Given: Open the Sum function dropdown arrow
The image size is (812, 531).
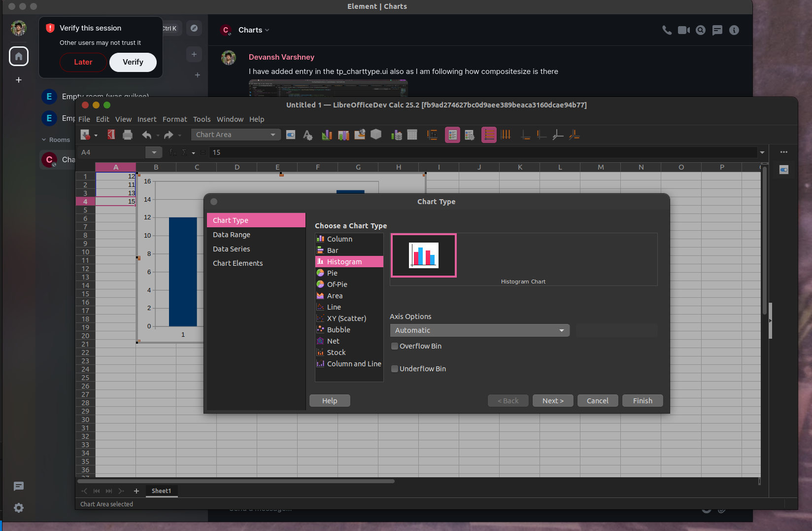Looking at the screenshot, I should click(193, 153).
